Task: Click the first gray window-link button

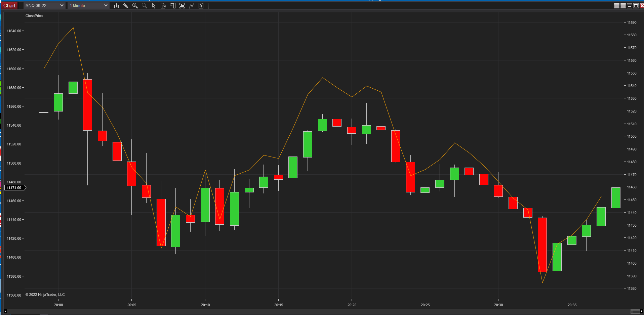Action: pyautogui.click(x=617, y=6)
